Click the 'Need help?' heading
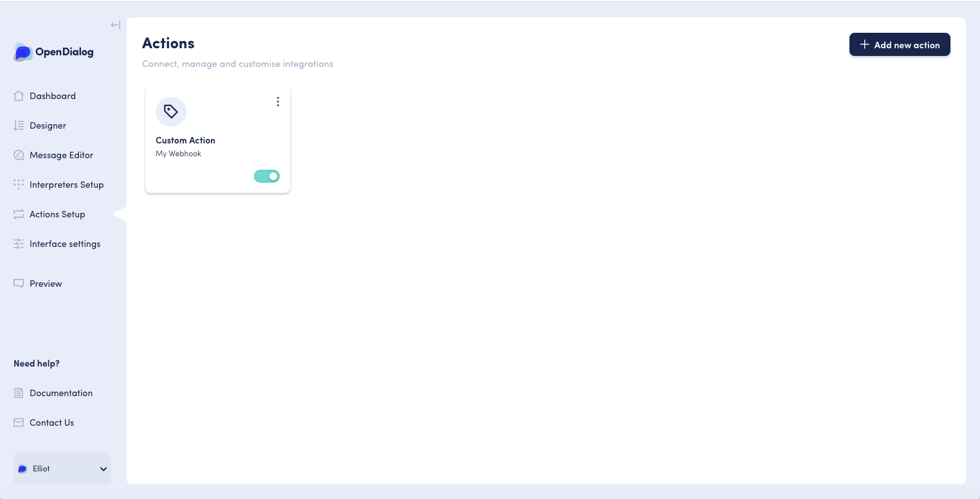980x499 pixels. pyautogui.click(x=37, y=363)
